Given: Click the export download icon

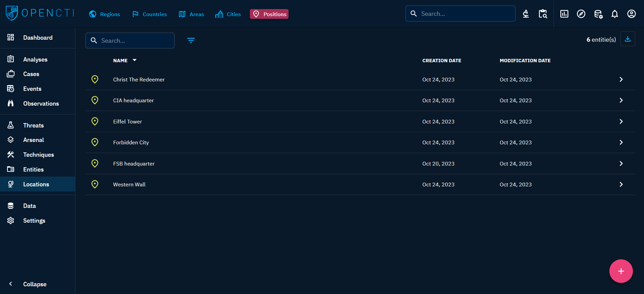Looking at the screenshot, I should coord(628,39).
